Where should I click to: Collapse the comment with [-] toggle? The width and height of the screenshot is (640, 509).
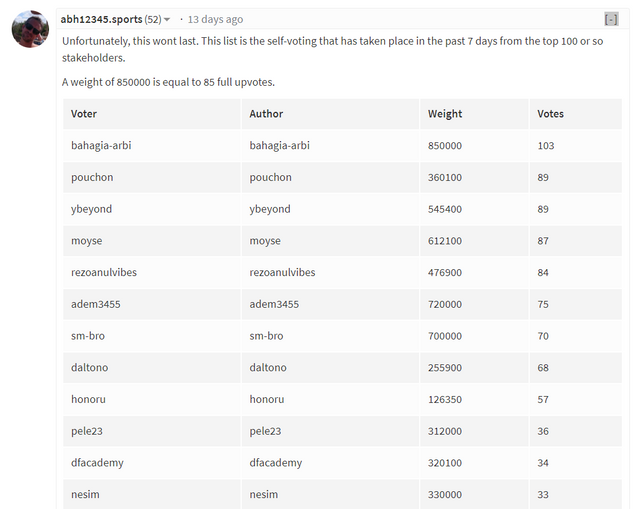click(611, 19)
